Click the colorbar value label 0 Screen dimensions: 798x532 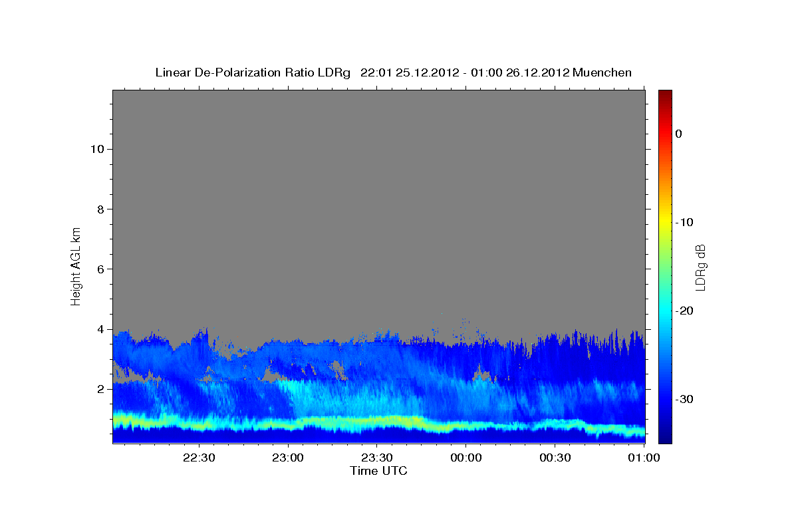click(x=679, y=134)
